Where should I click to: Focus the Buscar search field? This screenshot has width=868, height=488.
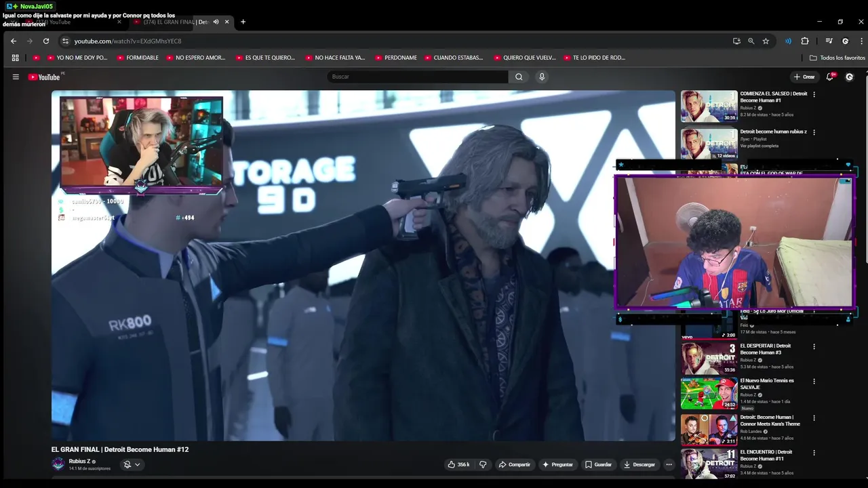click(418, 77)
